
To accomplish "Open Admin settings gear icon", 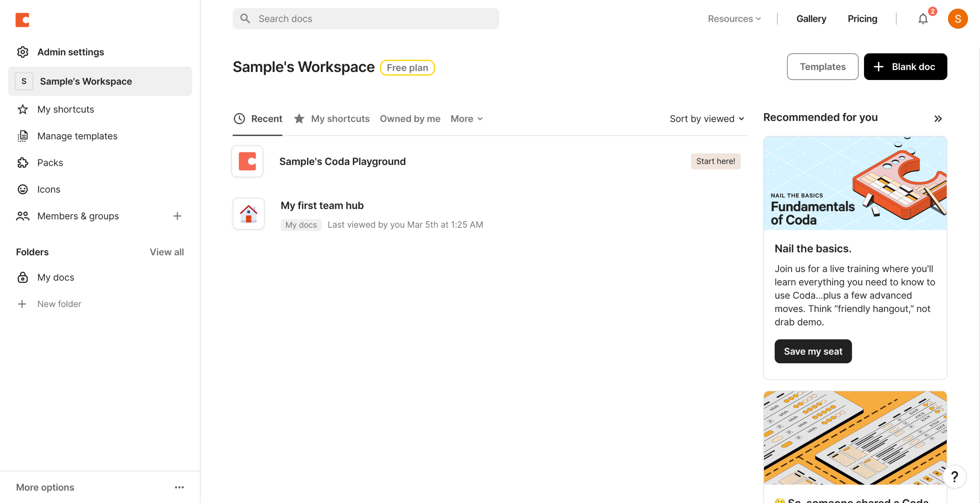I will point(23,52).
